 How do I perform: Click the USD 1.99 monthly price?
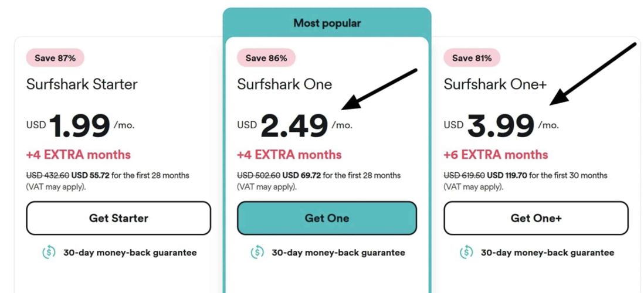[x=80, y=125]
